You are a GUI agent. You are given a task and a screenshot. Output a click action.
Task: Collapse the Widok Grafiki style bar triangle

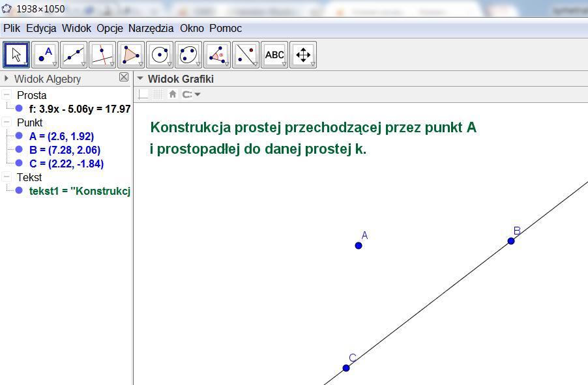tap(140, 79)
